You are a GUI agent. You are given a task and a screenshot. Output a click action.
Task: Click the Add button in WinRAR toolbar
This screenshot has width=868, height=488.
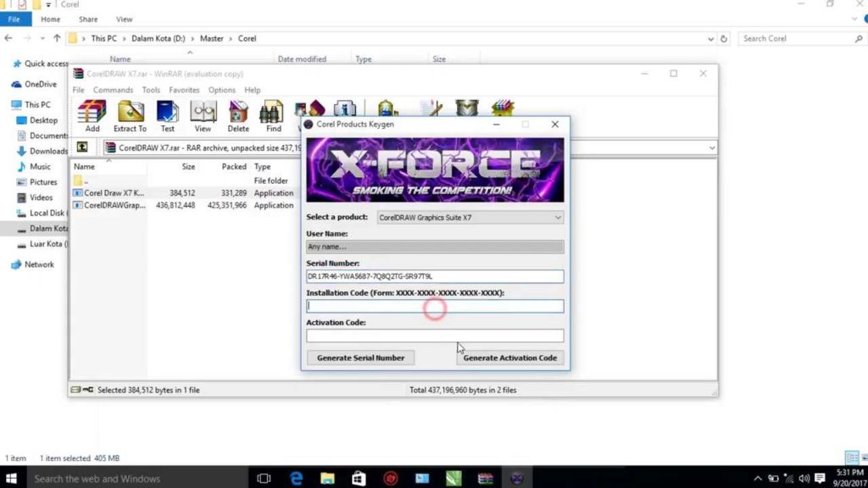click(92, 116)
